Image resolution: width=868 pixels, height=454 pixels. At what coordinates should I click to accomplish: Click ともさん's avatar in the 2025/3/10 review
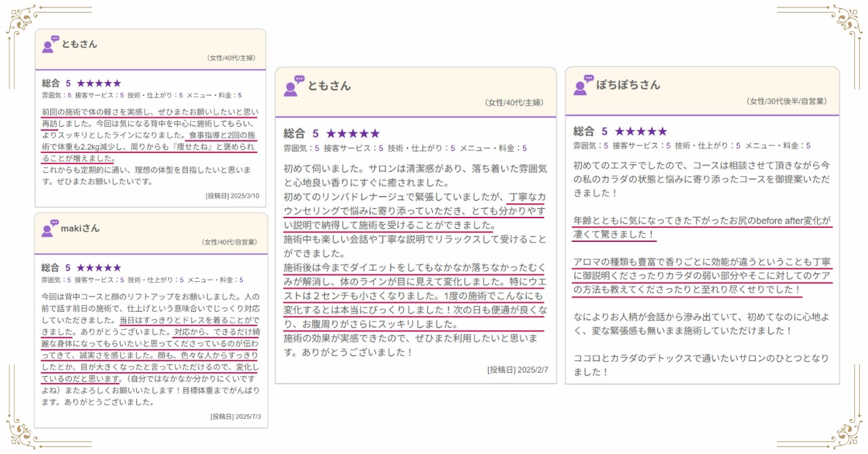50,44
